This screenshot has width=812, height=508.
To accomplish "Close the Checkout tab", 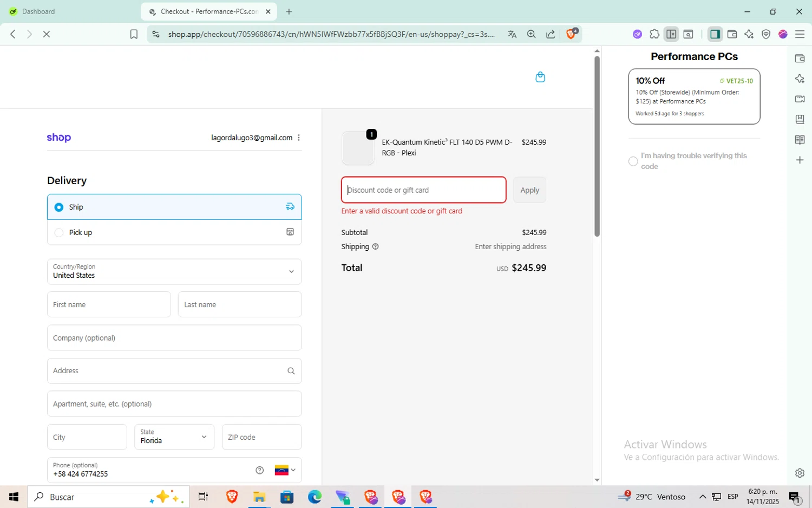I will pyautogui.click(x=268, y=11).
